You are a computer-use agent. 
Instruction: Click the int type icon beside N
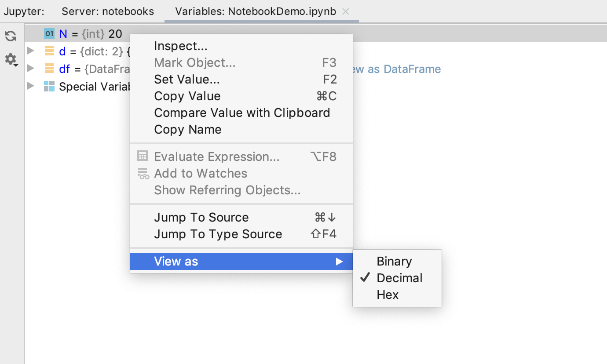[49, 34]
